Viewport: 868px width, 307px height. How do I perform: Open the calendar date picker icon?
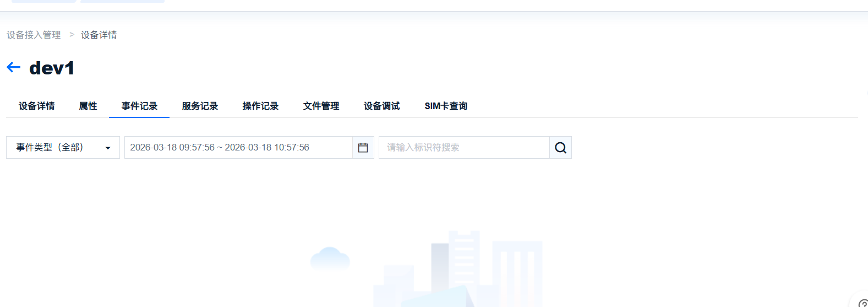363,148
